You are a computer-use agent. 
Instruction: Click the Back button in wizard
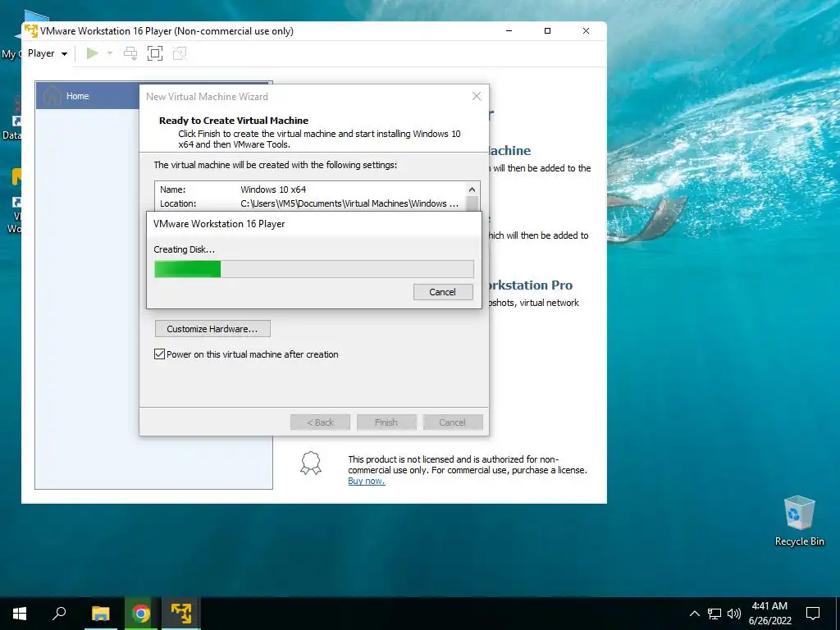[321, 422]
